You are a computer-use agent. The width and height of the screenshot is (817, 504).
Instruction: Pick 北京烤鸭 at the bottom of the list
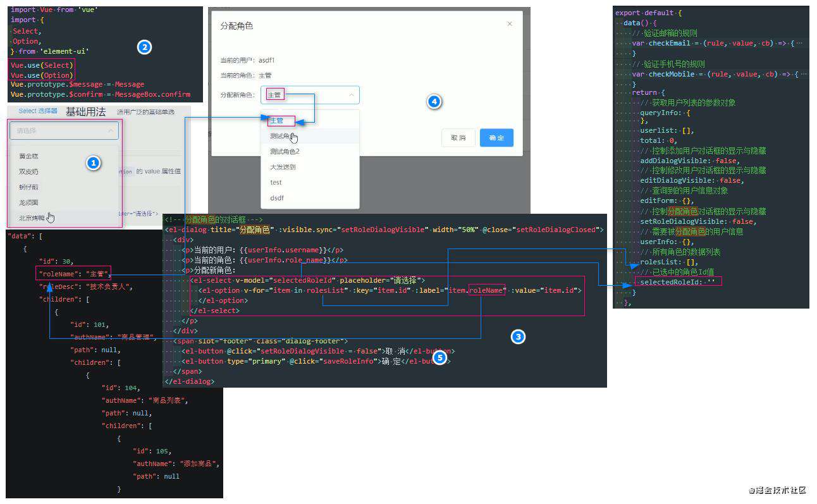click(32, 218)
